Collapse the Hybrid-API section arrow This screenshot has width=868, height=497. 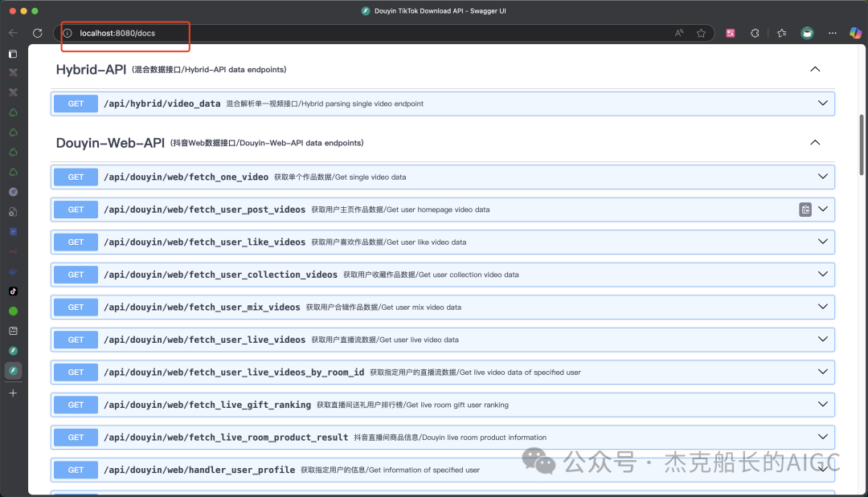pos(816,69)
